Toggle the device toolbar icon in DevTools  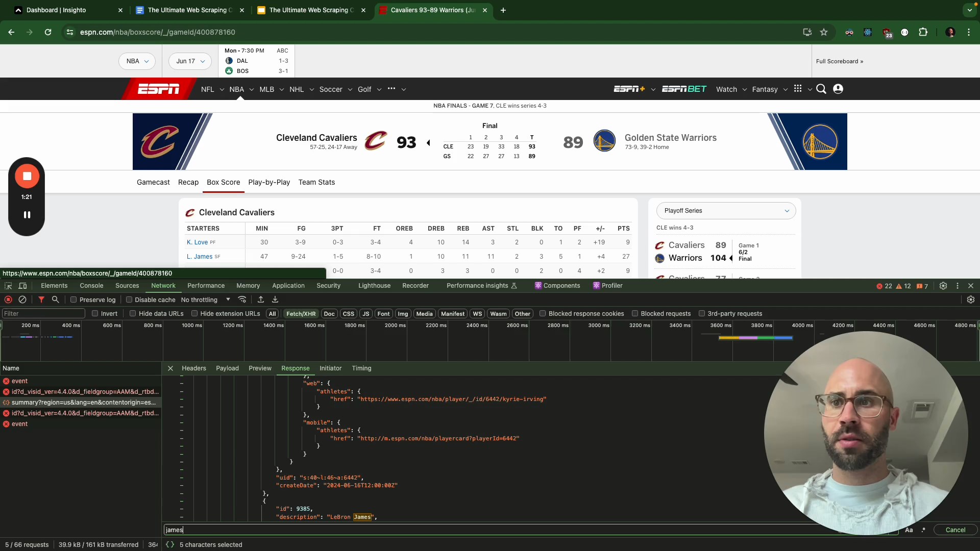22,286
